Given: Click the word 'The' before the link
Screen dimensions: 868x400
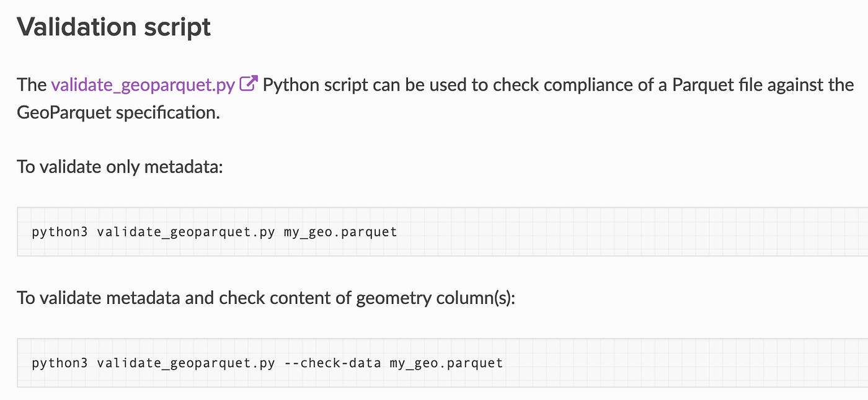Looking at the screenshot, I should [x=32, y=84].
